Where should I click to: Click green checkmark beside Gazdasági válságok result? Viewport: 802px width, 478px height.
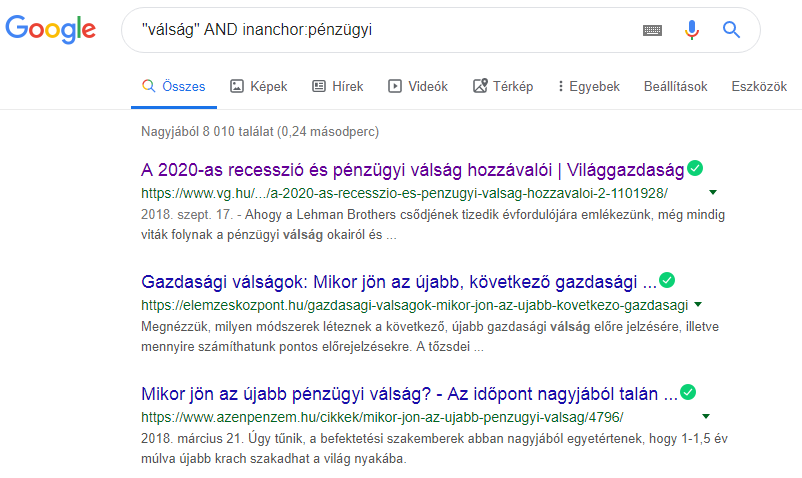click(667, 280)
